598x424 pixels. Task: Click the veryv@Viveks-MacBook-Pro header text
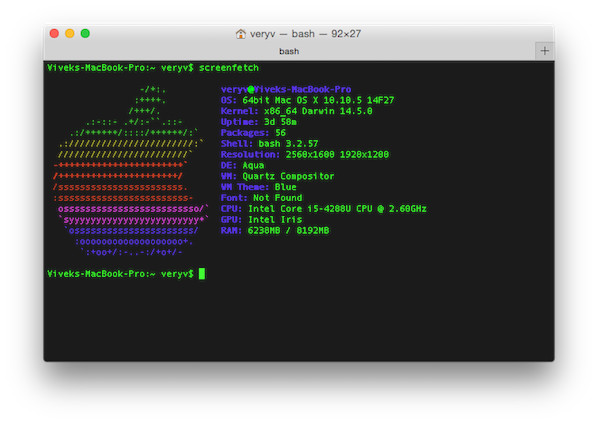(286, 90)
